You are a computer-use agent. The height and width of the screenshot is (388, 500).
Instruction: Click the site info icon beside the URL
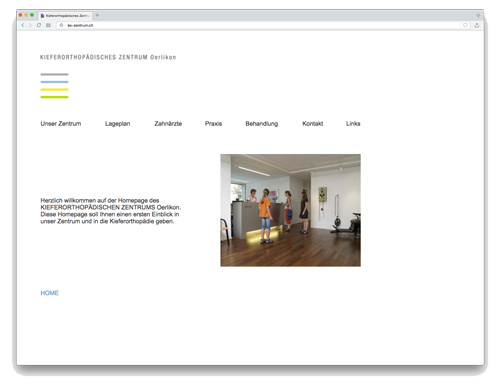click(x=61, y=25)
